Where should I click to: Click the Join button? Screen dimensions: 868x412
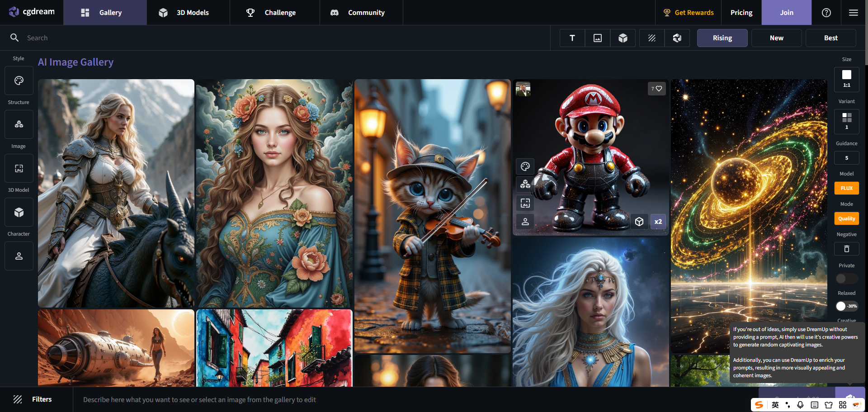coord(786,13)
